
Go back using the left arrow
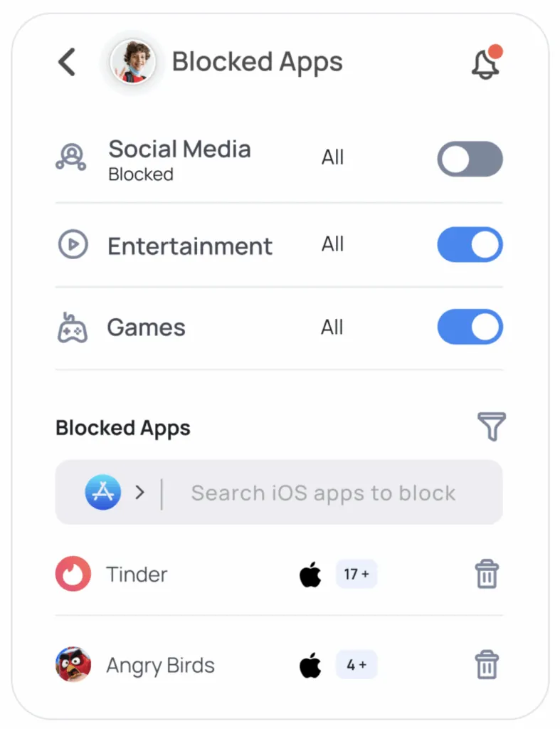pyautogui.click(x=67, y=62)
